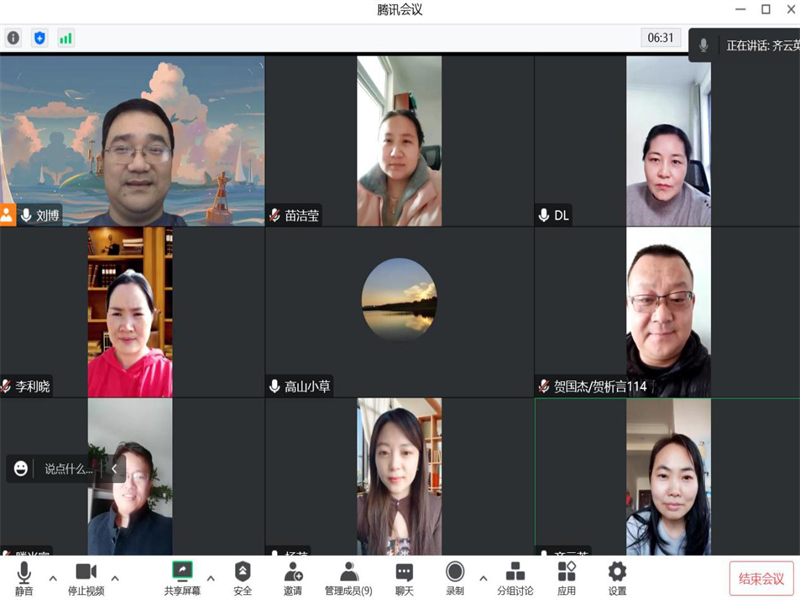Open 分组讨论 breakout rooms
The height and width of the screenshot is (600, 800).
tap(515, 577)
